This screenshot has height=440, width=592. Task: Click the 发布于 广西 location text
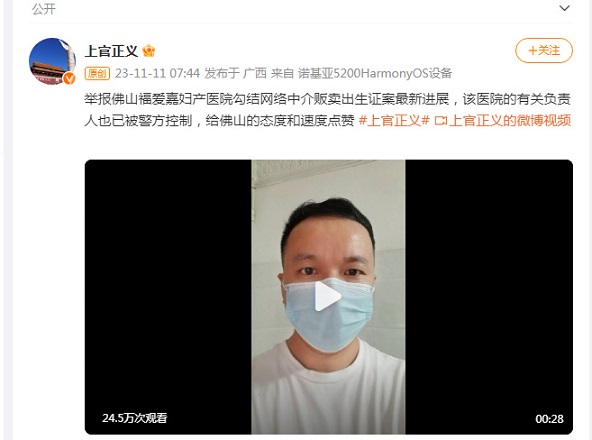coord(236,73)
